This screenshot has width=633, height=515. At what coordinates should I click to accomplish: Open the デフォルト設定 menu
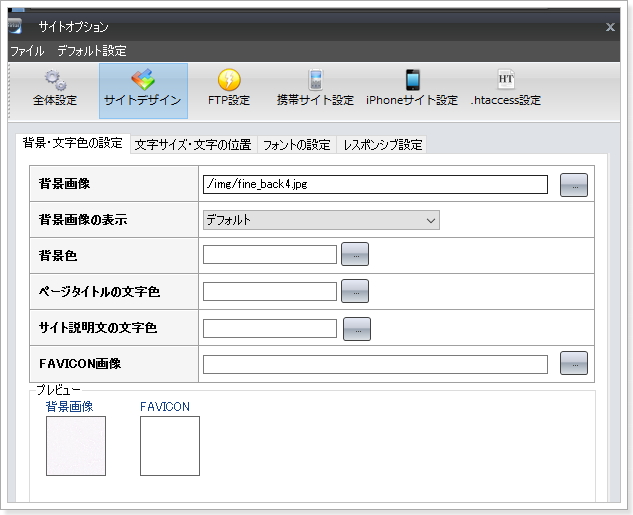tap(92, 51)
